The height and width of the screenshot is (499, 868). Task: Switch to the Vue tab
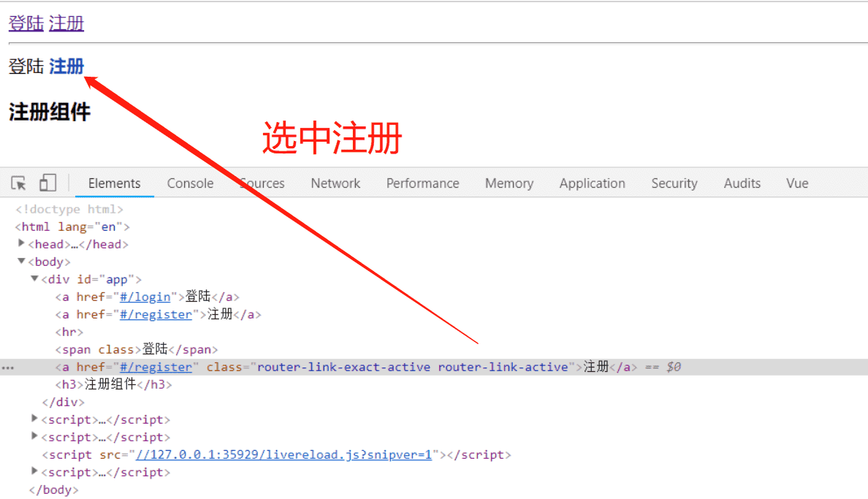pyautogui.click(x=796, y=183)
